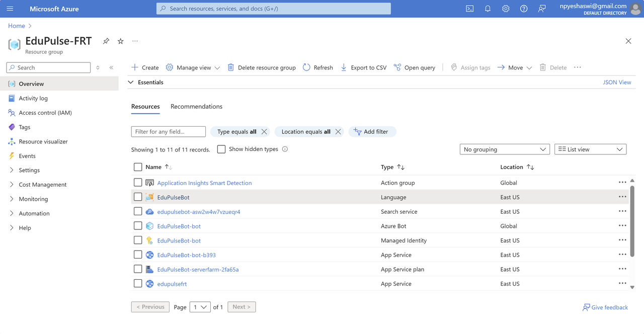Open Cloud Shell from the top bar
This screenshot has height=334, width=644.
tap(469, 9)
